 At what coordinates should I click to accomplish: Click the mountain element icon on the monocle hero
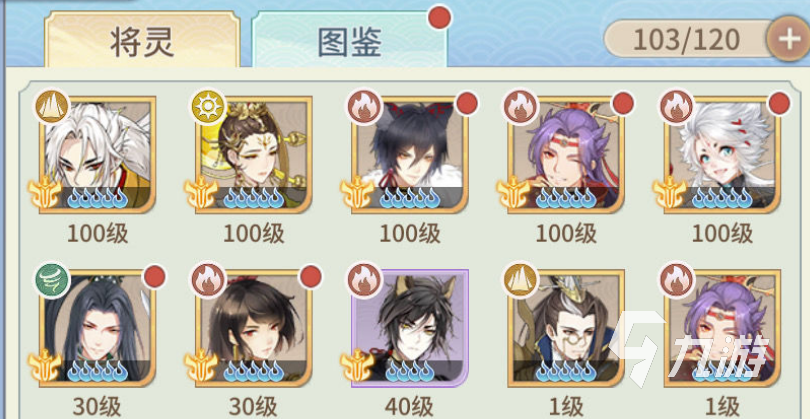pyautogui.click(x=521, y=279)
